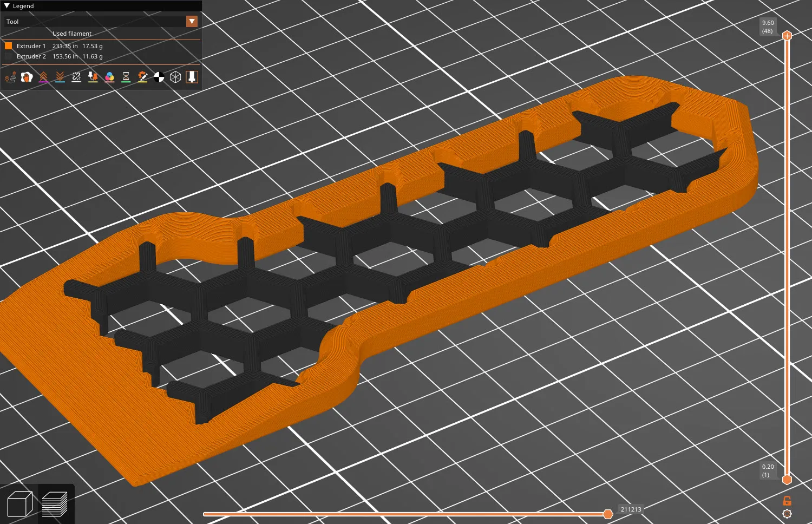This screenshot has height=524, width=812.
Task: Open vertical slider settings cog
Action: coord(787,514)
